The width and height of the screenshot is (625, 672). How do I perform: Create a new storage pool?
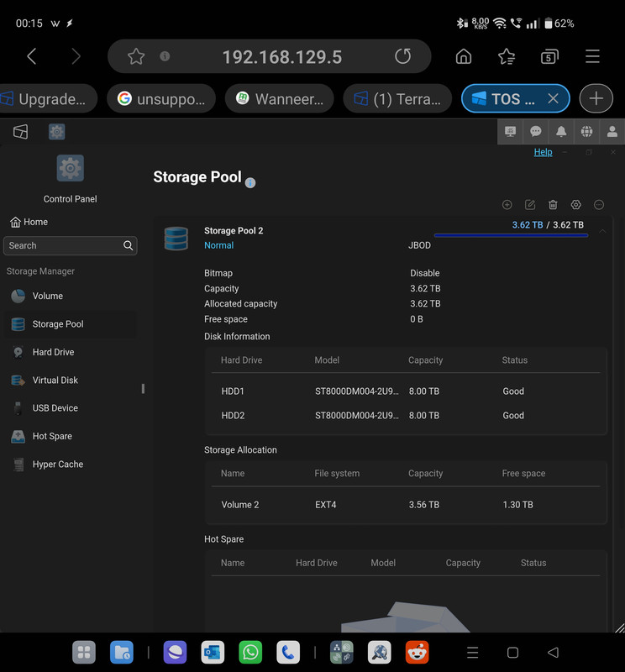tap(507, 204)
